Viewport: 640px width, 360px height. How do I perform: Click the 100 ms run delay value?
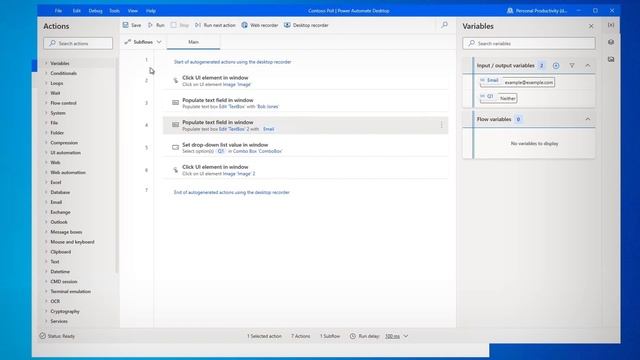coord(392,336)
